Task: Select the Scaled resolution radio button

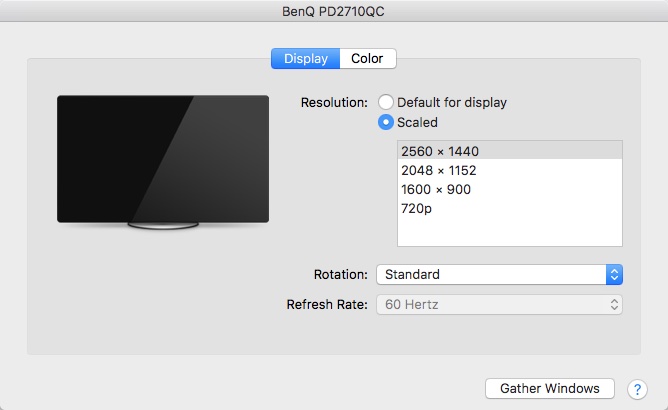Action: tap(386, 122)
